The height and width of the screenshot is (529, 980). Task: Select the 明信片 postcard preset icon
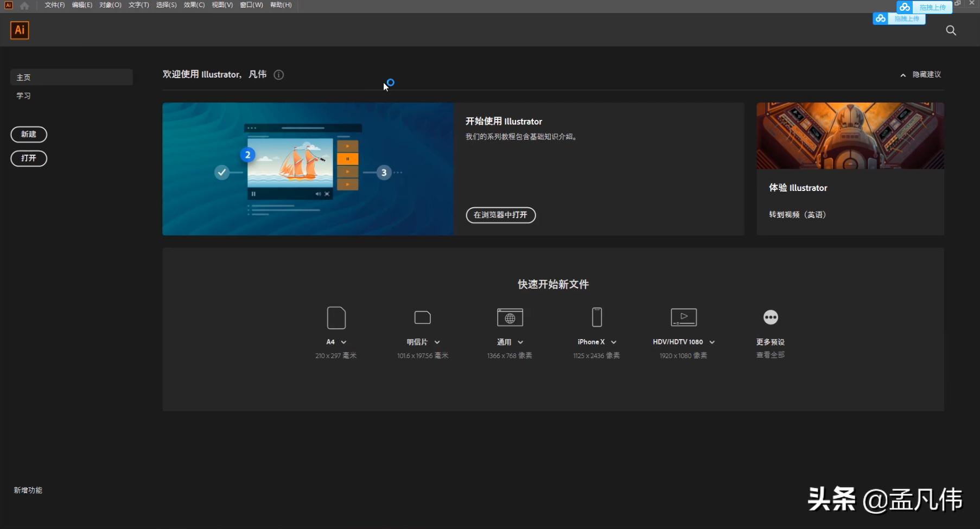(x=422, y=317)
